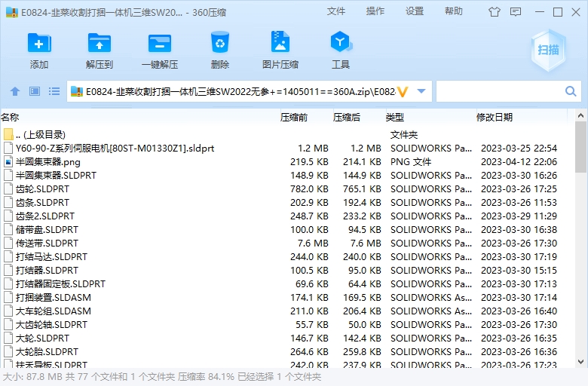Click the 765.1 KB compressed size cell
The image size is (588, 386).
tap(362, 189)
